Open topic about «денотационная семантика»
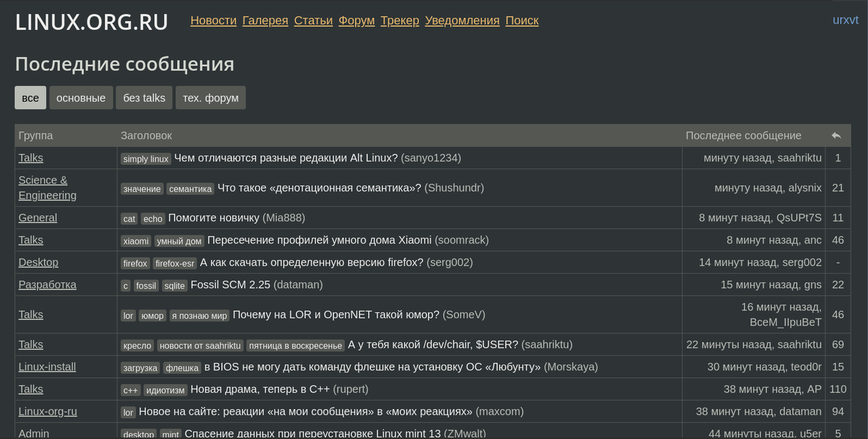Viewport: 868px width, 439px height. coord(319,188)
